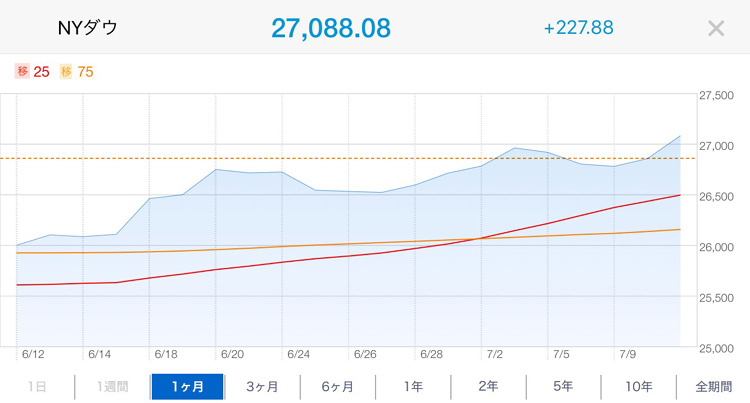
Task: Toggle the 75-day moving average indicator
Action: click(76, 72)
